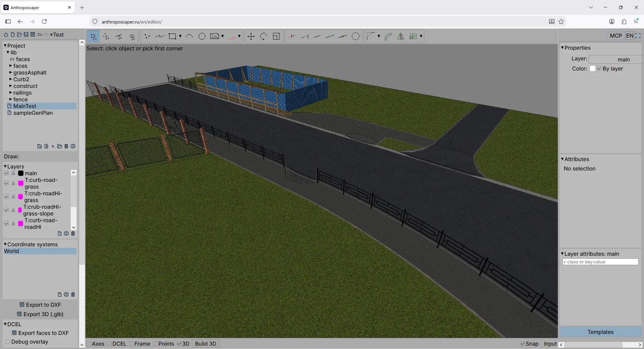This screenshot has height=349, width=644.
Task: Click the magenta T:curb-road-grass color swatch
Action: [x=21, y=183]
